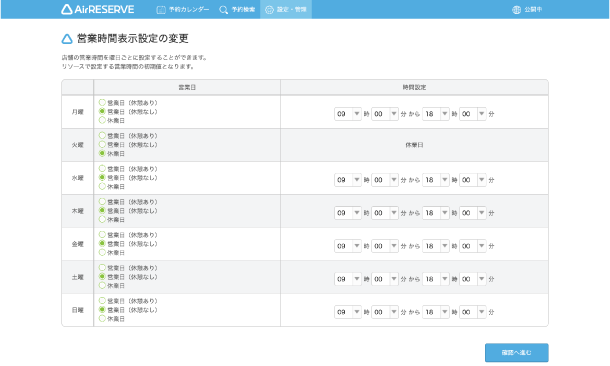Image resolution: width=610 pixels, height=366 pixels.
Task: Open 月曜 start hour dropdown
Action: tap(348, 114)
